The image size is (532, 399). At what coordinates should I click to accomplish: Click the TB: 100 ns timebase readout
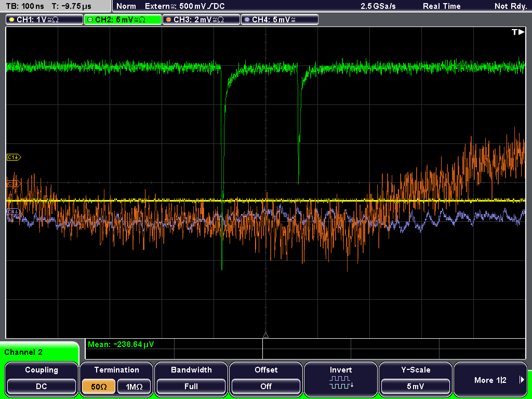pos(25,6)
